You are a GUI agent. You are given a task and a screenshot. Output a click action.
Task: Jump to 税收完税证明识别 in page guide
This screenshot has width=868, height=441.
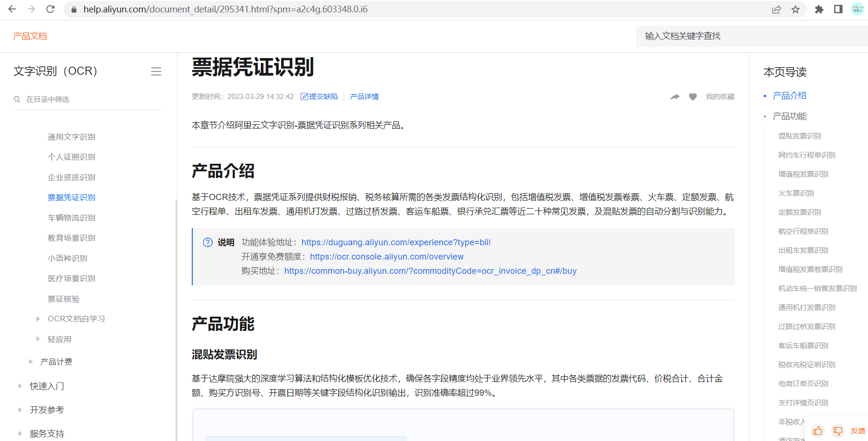coord(807,365)
